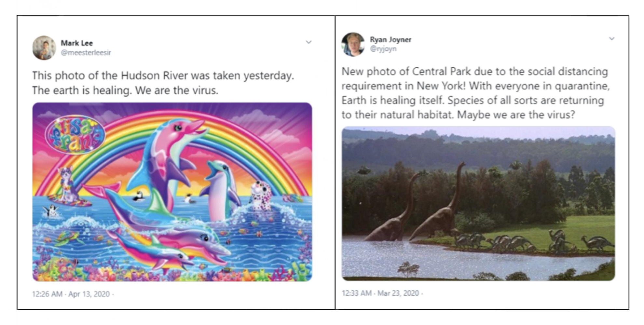Open the dinosaurs by the lake image
This screenshot has width=644, height=325.
pyautogui.click(x=478, y=203)
